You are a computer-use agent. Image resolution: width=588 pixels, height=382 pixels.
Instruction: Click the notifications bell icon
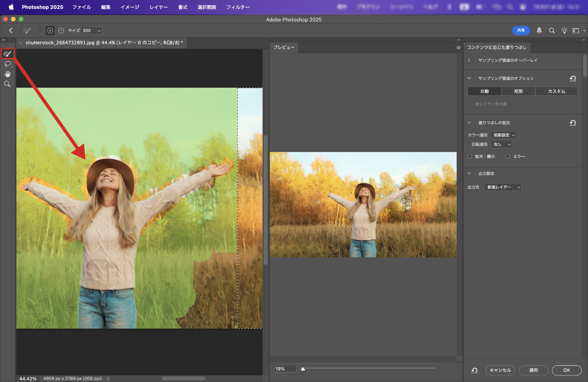(539, 30)
